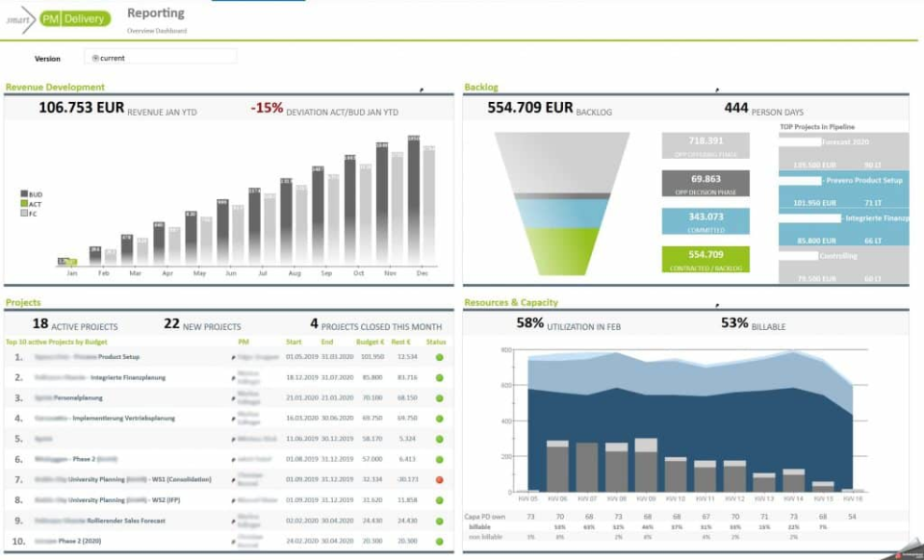Click the edit icon in project row 5

(x=233, y=440)
